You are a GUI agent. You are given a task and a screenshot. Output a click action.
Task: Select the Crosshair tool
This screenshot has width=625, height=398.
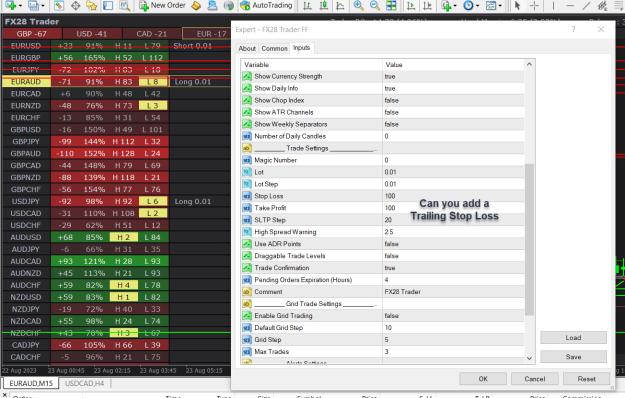click(534, 5)
